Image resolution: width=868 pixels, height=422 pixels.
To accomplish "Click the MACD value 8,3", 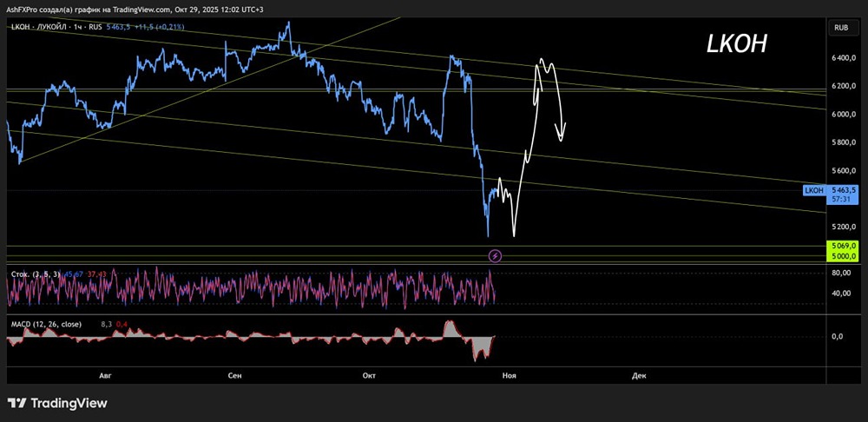I will (x=106, y=324).
